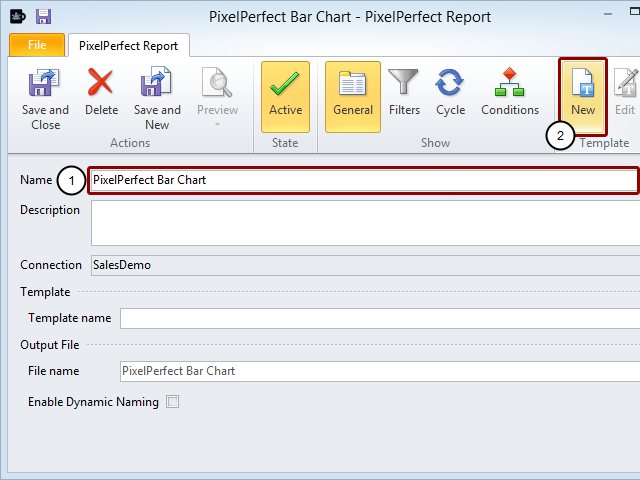The image size is (640, 480).
Task: Show the General settings section
Action: coord(353,97)
